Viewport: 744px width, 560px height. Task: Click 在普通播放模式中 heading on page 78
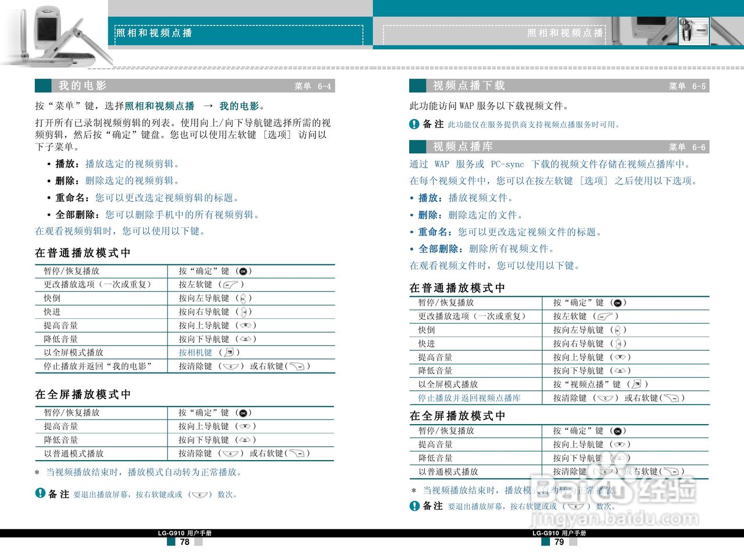(83, 253)
